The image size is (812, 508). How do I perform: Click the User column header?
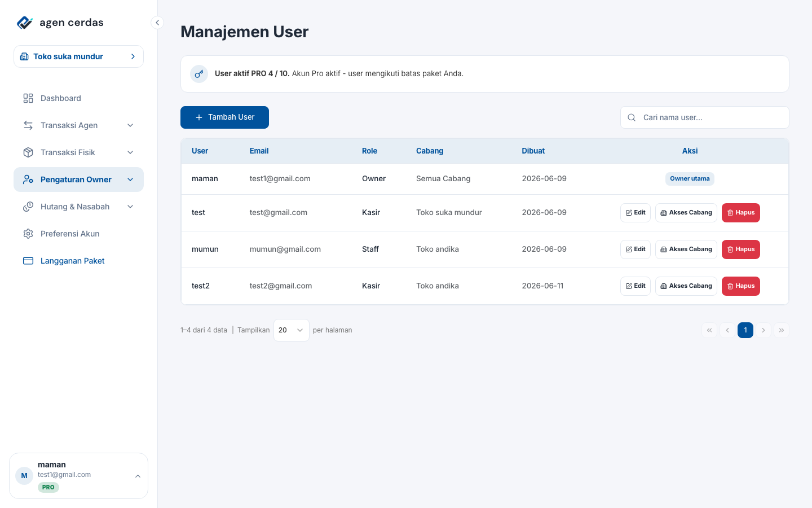[200, 151]
